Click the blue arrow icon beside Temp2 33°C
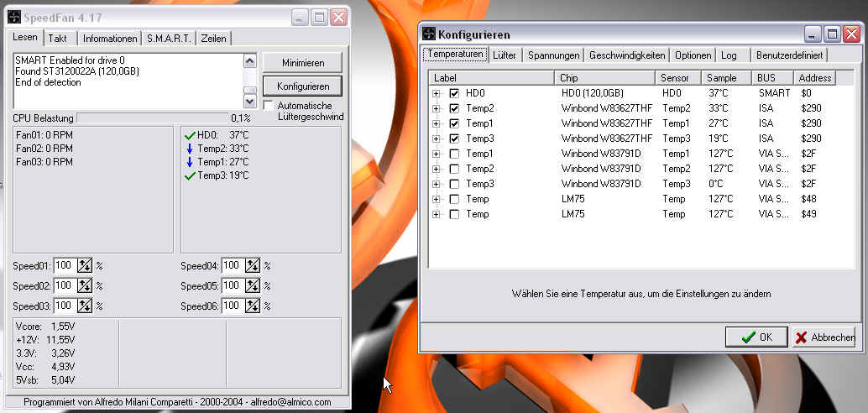 (190, 149)
